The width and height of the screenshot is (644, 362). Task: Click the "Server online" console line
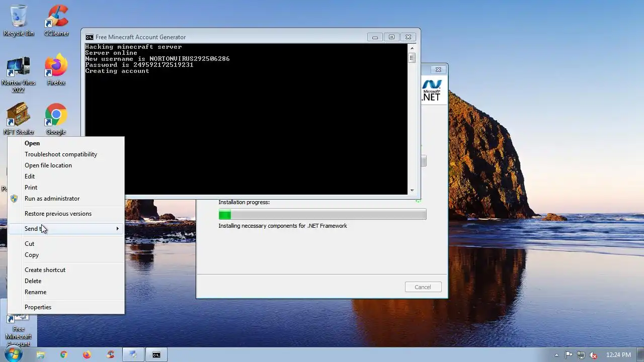[x=111, y=53]
